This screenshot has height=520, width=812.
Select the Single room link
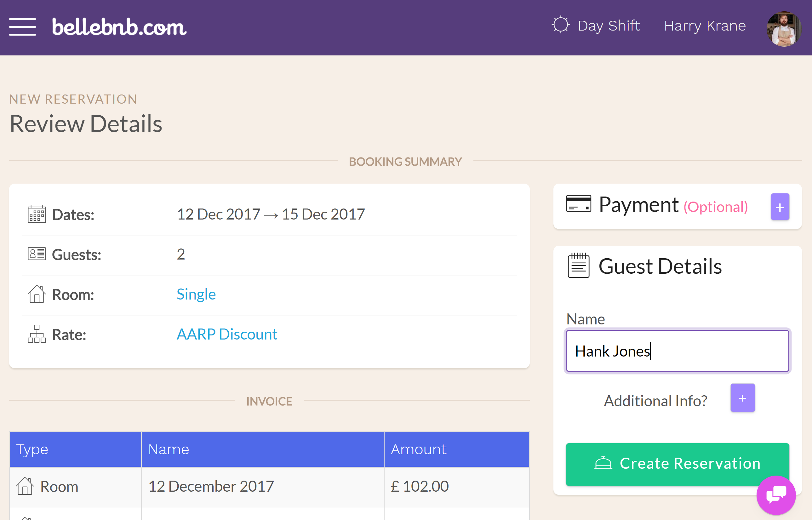tap(196, 294)
